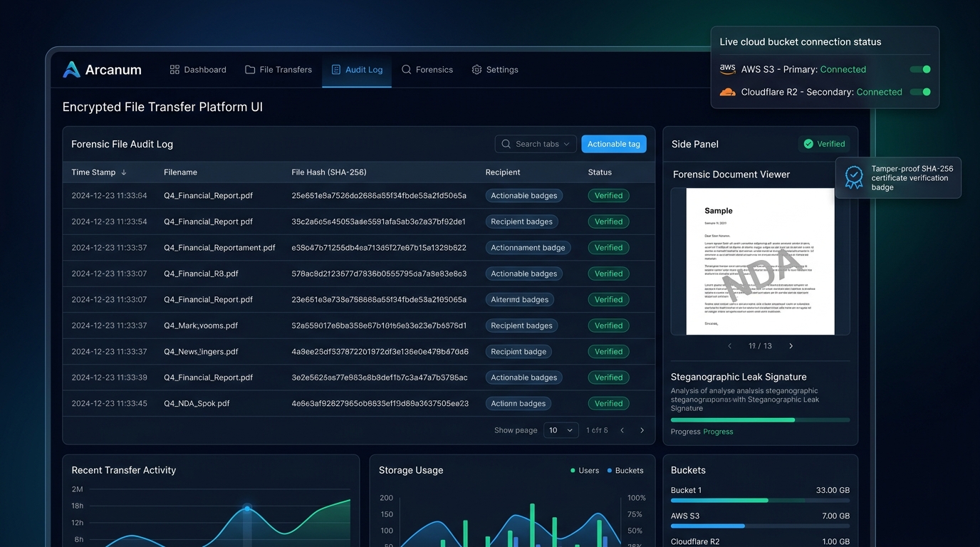This screenshot has width=980, height=547.
Task: Click the Actionable tag button
Action: coord(614,144)
